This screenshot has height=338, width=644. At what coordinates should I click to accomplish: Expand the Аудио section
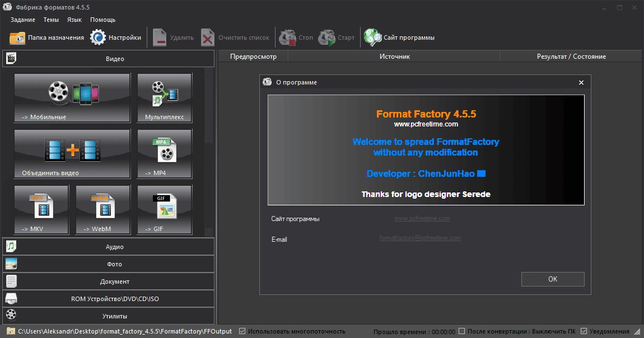pos(109,247)
